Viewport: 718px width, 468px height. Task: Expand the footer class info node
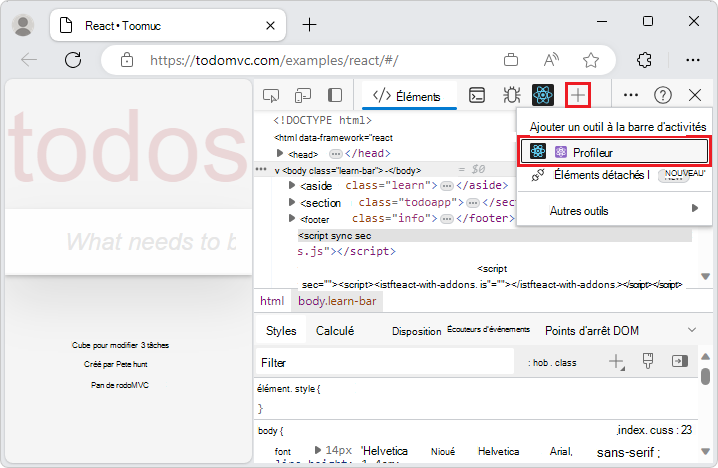(x=292, y=218)
